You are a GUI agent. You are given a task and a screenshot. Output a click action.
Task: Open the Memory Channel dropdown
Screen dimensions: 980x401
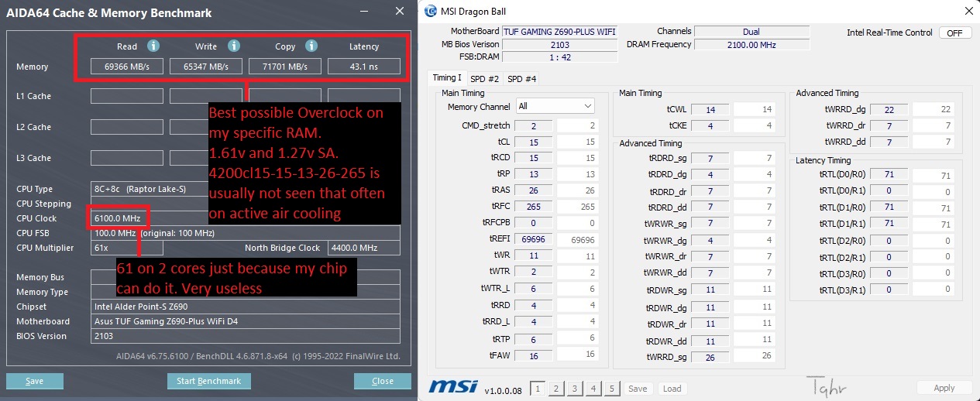555,106
